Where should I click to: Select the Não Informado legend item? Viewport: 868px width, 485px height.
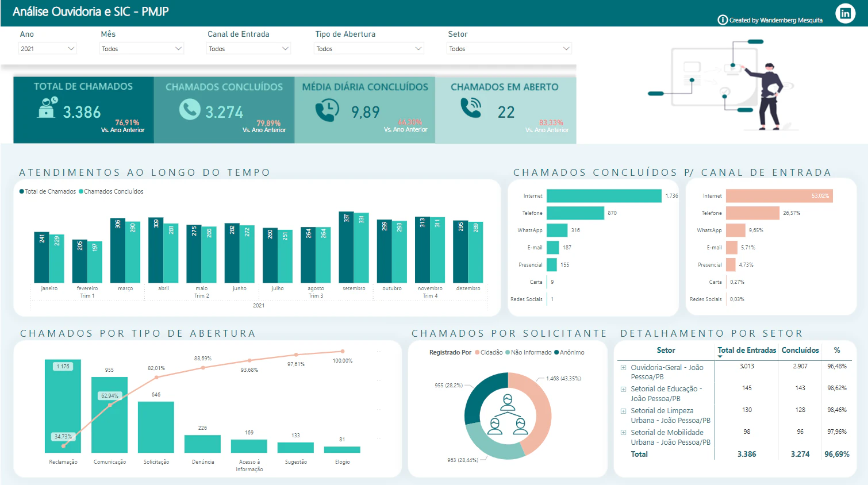(x=528, y=352)
